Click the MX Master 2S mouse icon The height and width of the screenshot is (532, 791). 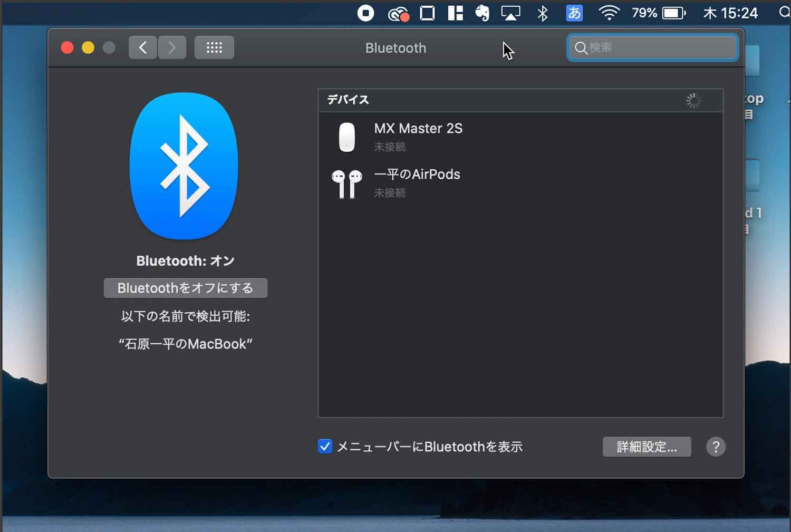[346, 137]
